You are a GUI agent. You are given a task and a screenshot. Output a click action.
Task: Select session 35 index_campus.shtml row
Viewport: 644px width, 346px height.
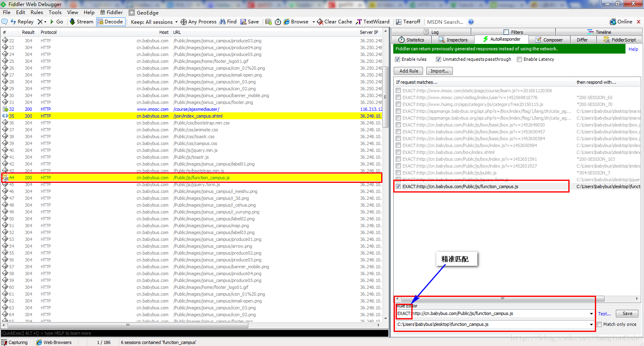[x=192, y=116]
